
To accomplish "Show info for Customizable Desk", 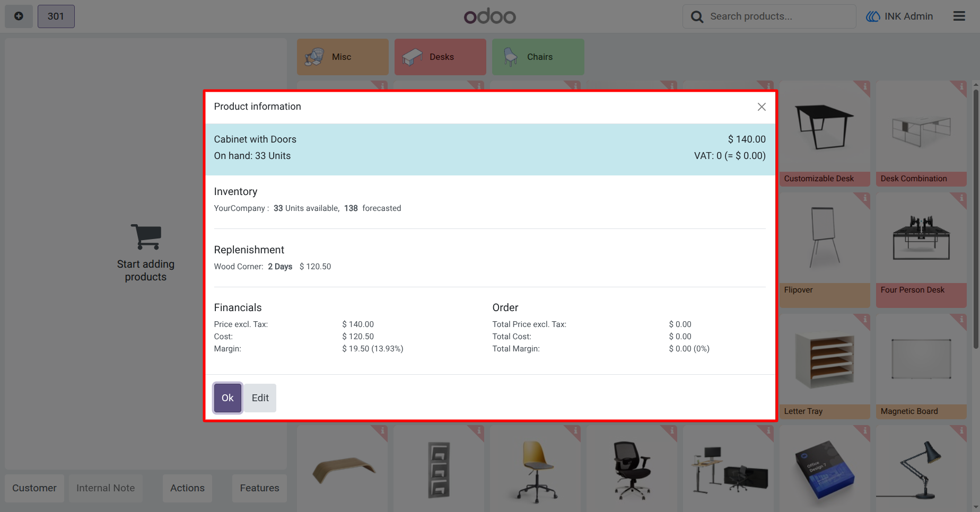I will pyautogui.click(x=864, y=86).
